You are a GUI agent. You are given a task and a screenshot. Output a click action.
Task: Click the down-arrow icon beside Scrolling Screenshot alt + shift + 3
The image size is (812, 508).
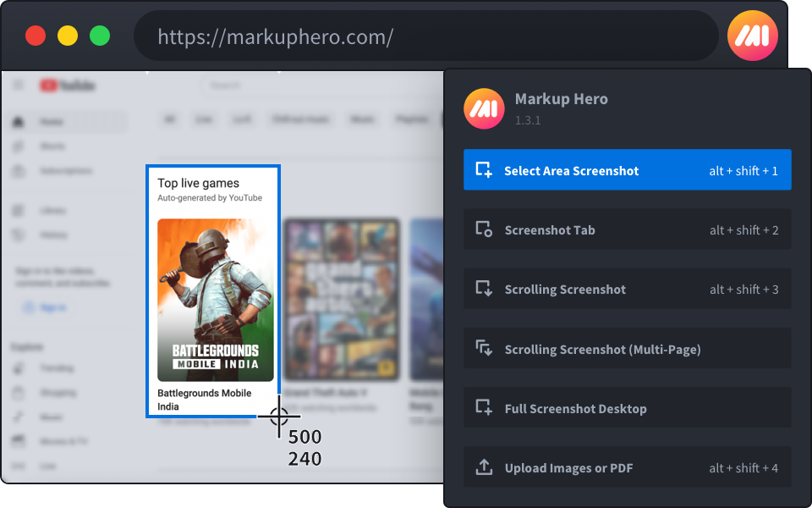click(x=484, y=288)
